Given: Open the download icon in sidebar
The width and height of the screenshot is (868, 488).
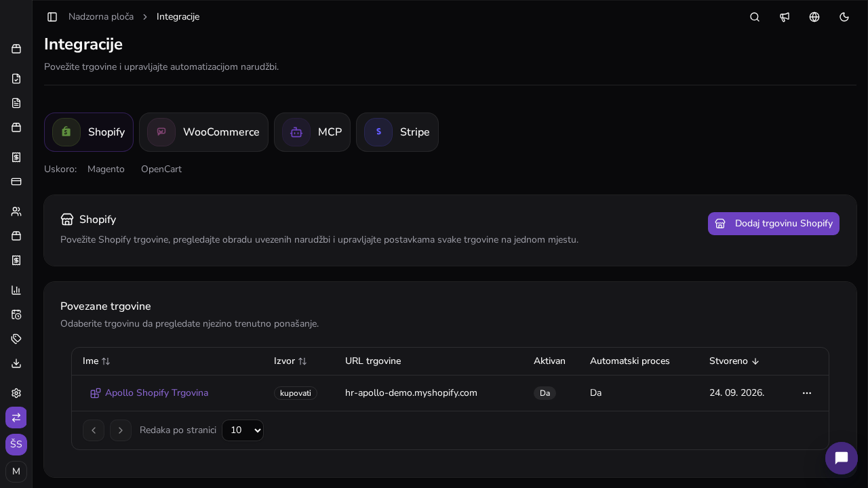Looking at the screenshot, I should [x=16, y=363].
